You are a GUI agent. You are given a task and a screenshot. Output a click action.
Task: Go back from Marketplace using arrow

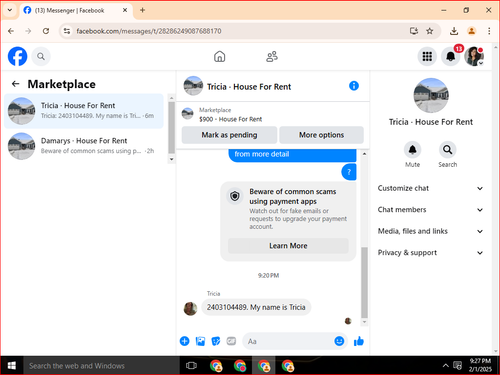coord(15,84)
